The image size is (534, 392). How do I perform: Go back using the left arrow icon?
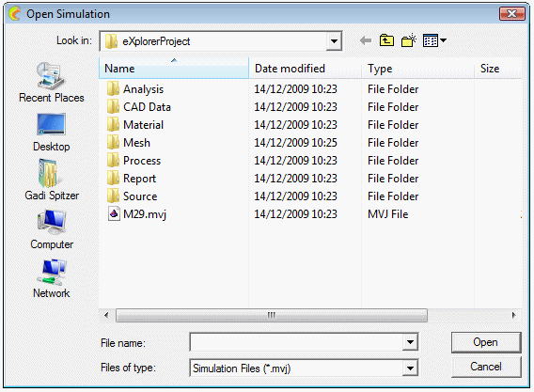[x=366, y=40]
